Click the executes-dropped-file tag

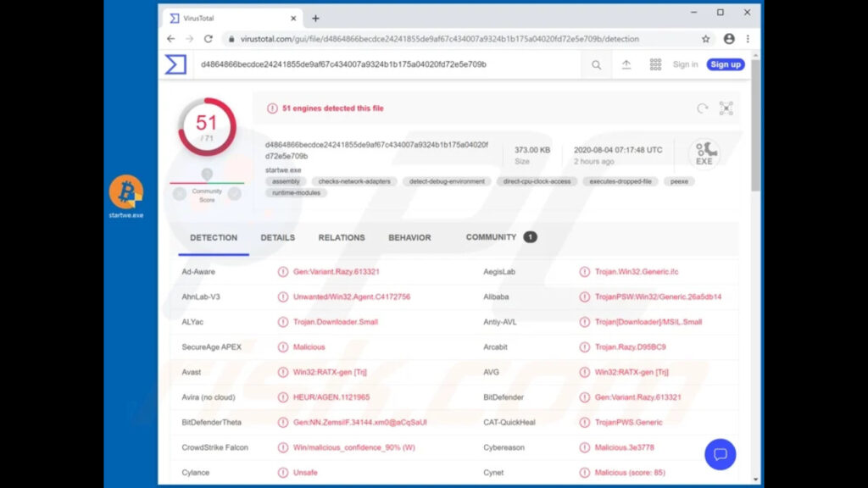click(x=620, y=181)
